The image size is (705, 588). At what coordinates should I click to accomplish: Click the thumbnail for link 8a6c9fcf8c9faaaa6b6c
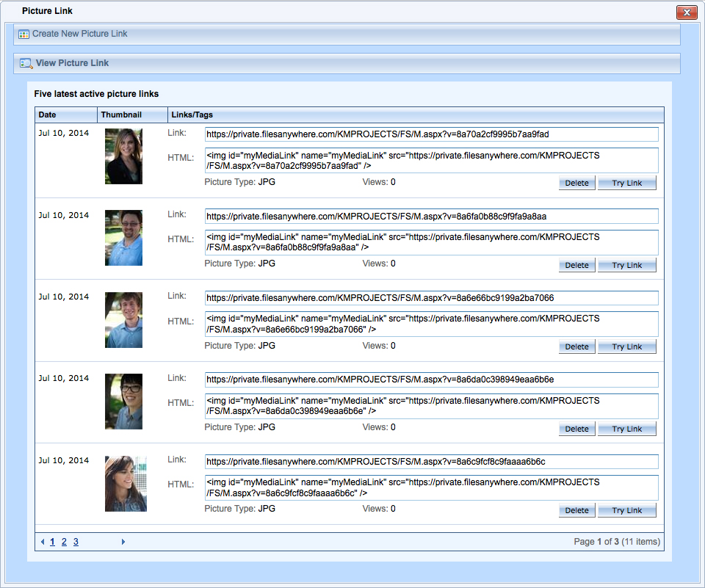click(x=126, y=484)
